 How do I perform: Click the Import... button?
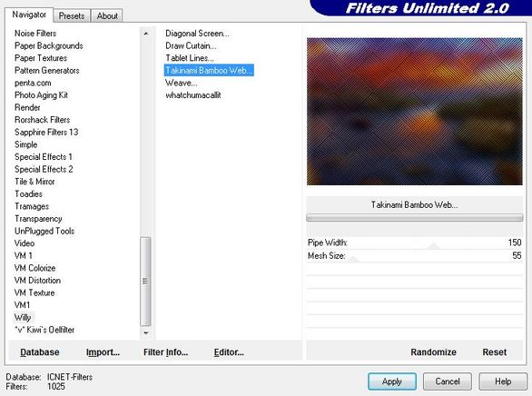(103, 352)
